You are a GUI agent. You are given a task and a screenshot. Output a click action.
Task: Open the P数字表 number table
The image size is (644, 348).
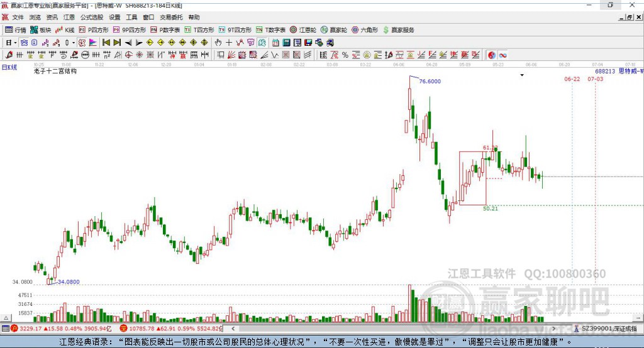point(165,30)
